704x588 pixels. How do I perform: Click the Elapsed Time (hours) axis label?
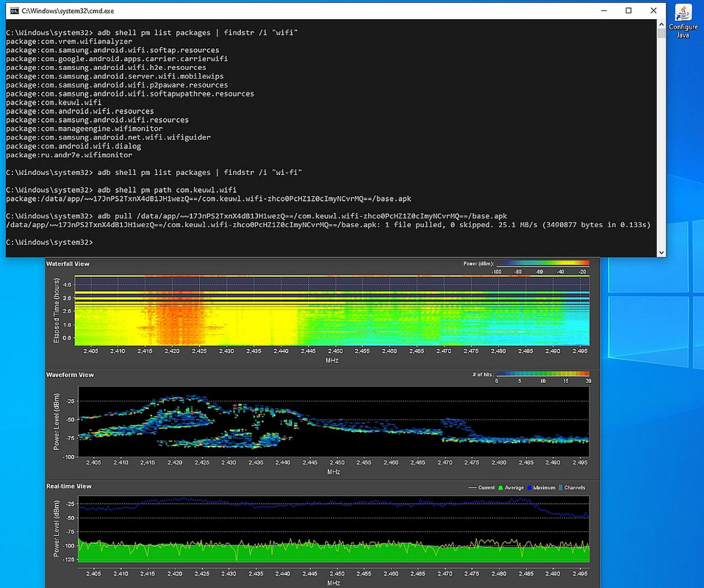point(56,310)
